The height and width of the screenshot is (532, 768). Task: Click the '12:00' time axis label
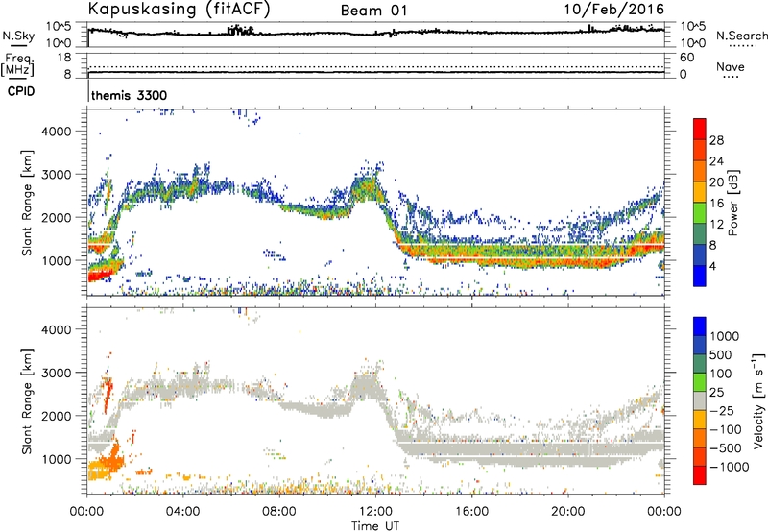point(375,512)
